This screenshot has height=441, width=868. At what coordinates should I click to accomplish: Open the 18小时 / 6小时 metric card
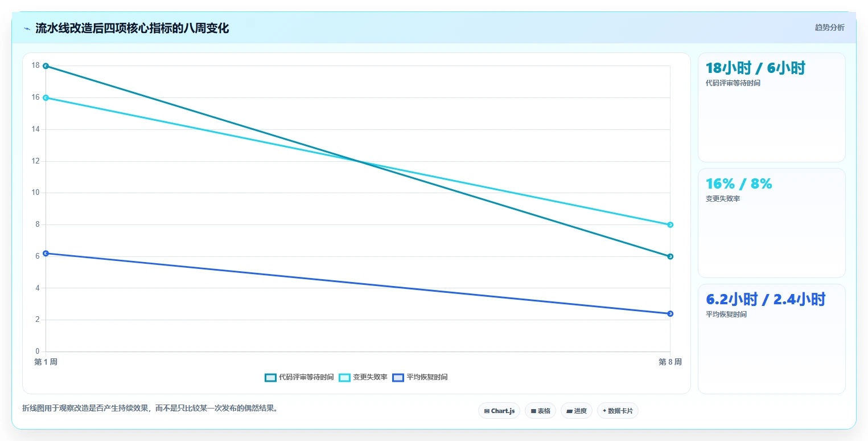(x=771, y=108)
